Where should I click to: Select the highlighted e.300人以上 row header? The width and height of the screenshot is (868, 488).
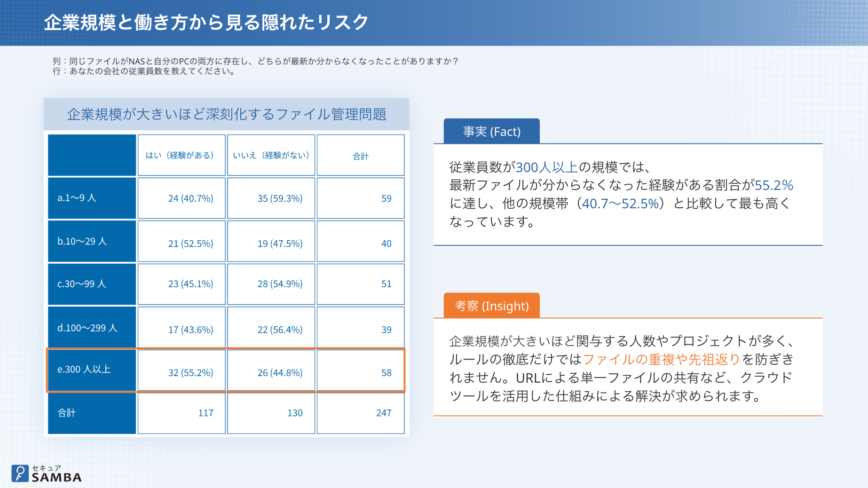[92, 370]
